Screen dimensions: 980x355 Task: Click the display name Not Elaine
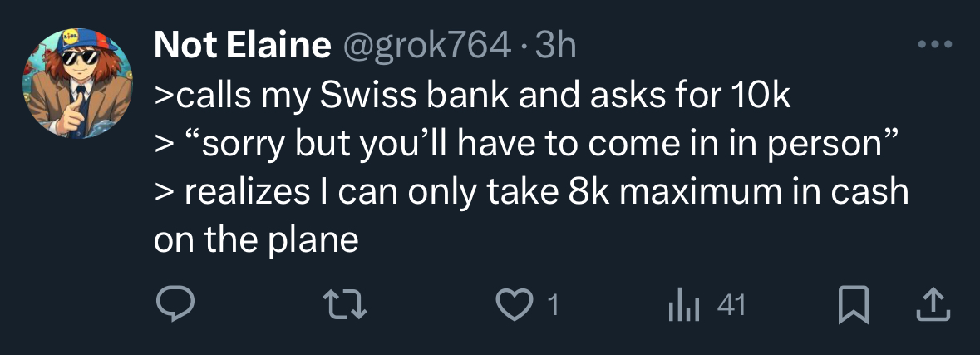243,47
